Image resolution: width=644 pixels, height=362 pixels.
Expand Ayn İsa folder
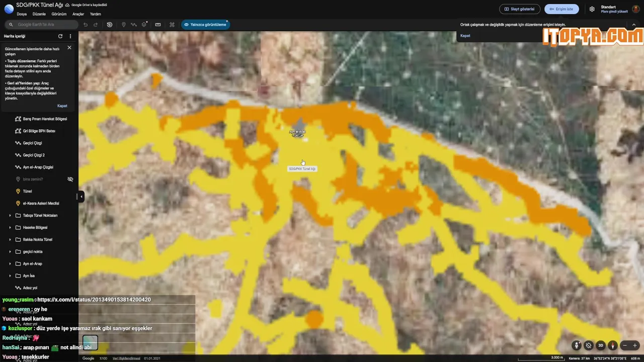[x=10, y=276]
